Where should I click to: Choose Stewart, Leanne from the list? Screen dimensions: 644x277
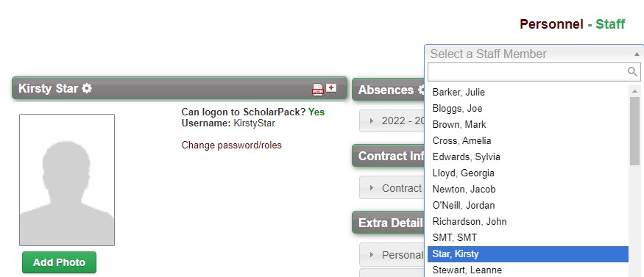click(528, 270)
